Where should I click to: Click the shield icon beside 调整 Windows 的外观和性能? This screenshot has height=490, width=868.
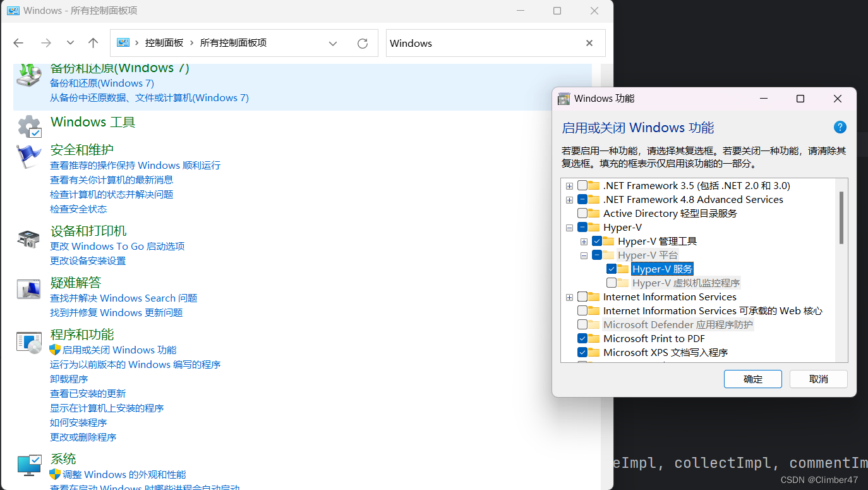(x=55, y=474)
